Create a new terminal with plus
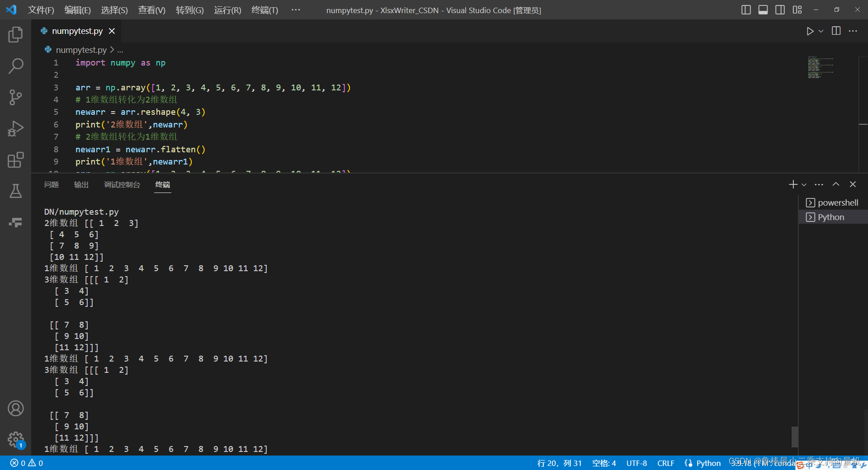Image resolution: width=868 pixels, height=470 pixels. (x=793, y=184)
